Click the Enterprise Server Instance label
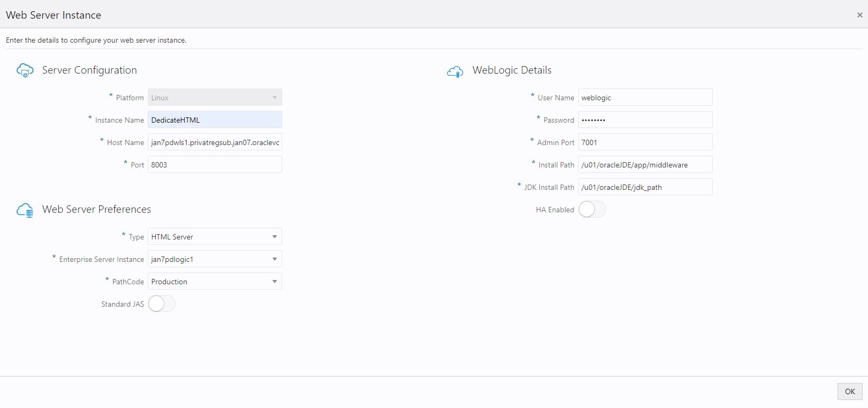This screenshot has width=868, height=408. (101, 259)
